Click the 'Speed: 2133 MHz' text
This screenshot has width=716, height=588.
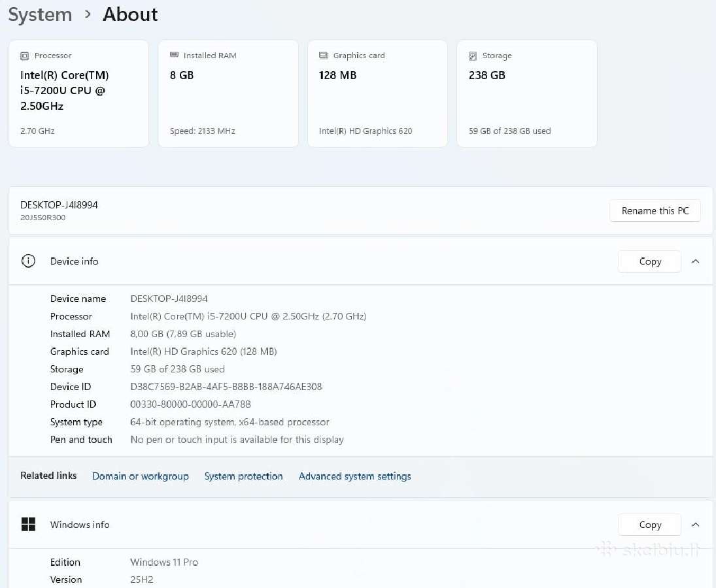[202, 131]
